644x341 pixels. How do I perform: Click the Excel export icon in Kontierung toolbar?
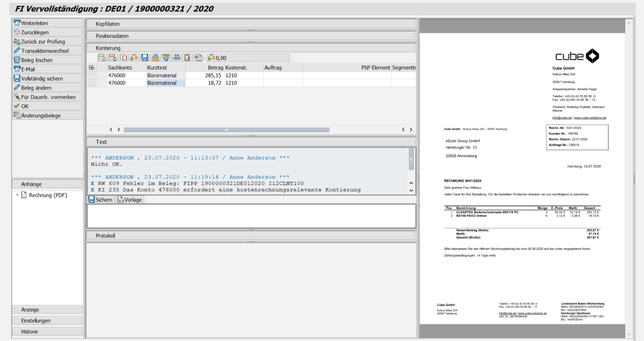(198, 58)
